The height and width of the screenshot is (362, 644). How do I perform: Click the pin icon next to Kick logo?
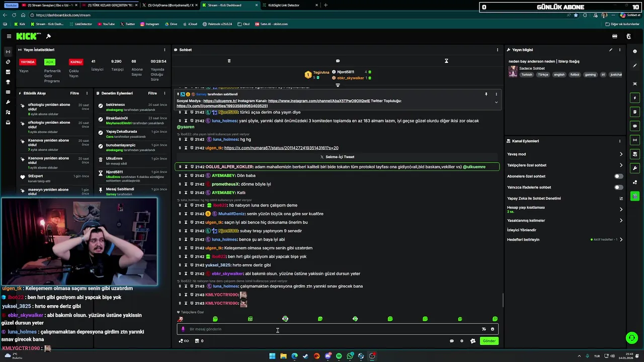click(x=48, y=36)
